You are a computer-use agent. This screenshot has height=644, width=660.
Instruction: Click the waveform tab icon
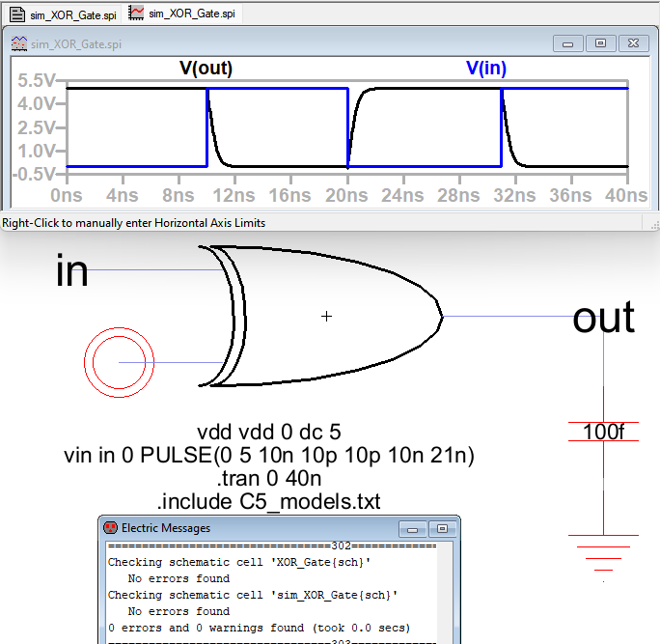click(137, 14)
